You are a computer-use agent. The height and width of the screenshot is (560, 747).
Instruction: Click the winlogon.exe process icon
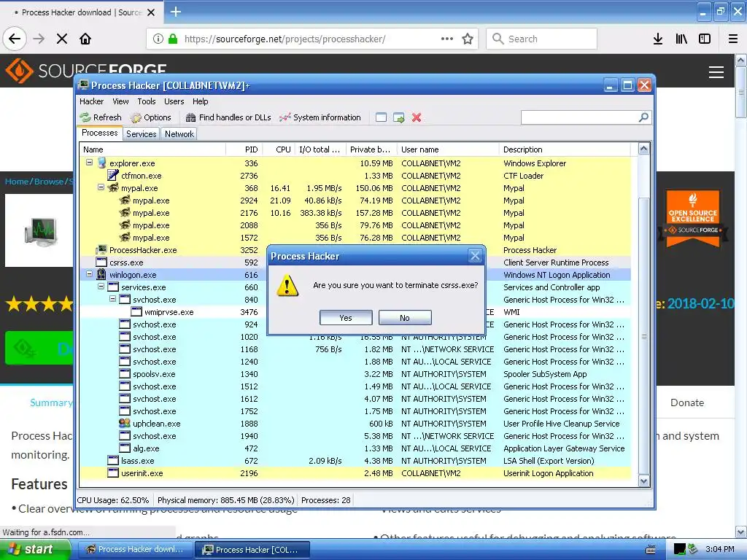101,274
